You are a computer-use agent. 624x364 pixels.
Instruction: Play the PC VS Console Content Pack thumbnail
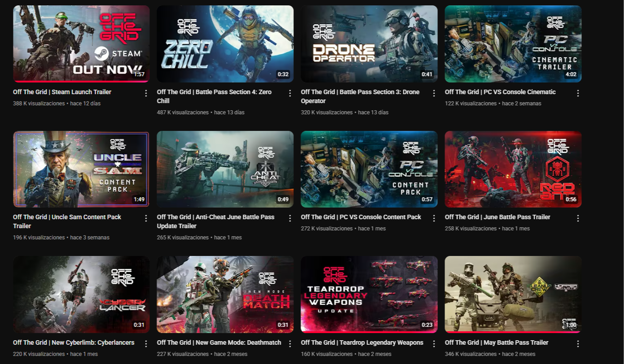[369, 169]
